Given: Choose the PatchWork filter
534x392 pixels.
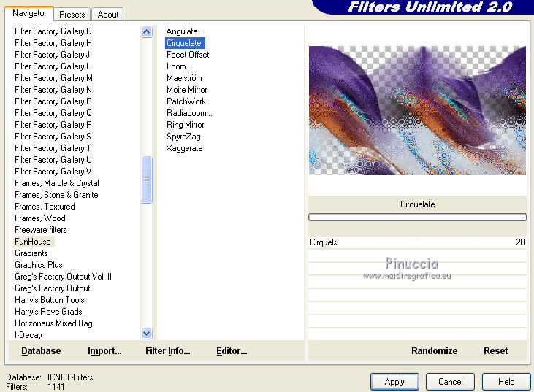Looking at the screenshot, I should click(x=186, y=101).
